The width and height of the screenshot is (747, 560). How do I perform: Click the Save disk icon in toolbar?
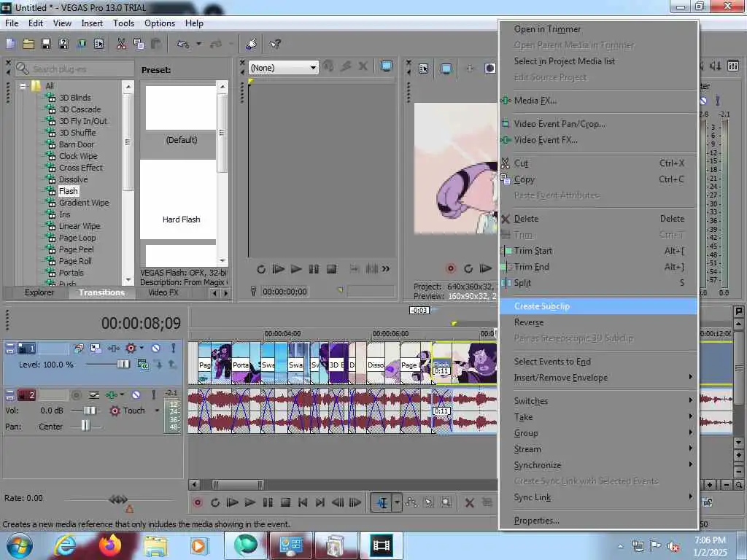(46, 44)
